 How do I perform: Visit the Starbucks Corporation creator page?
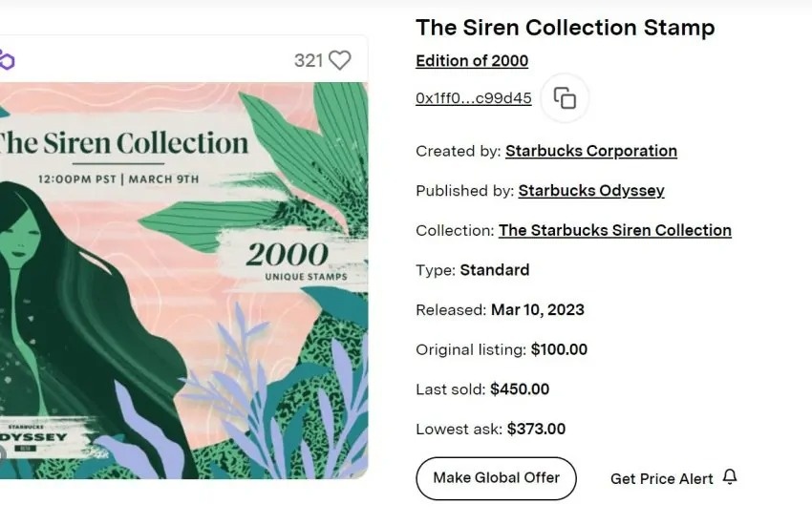[590, 151]
